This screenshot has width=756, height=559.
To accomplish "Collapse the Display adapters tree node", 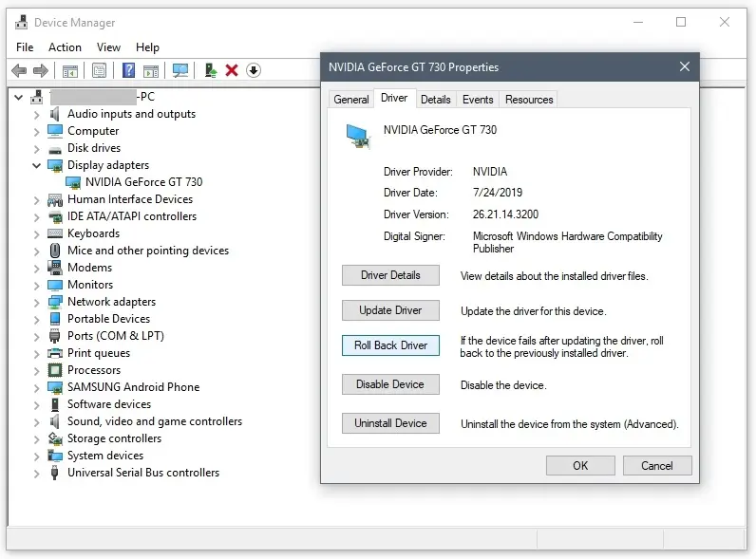I will [x=37, y=165].
